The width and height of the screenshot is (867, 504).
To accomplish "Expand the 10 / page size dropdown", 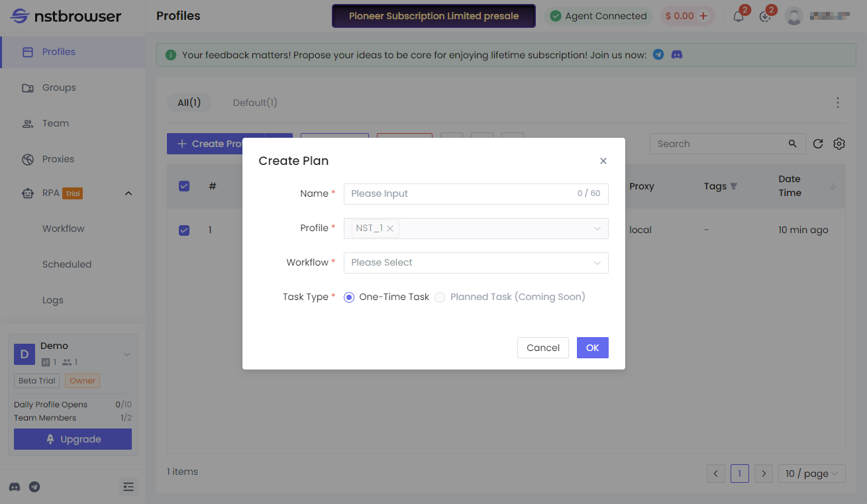I will [811, 474].
